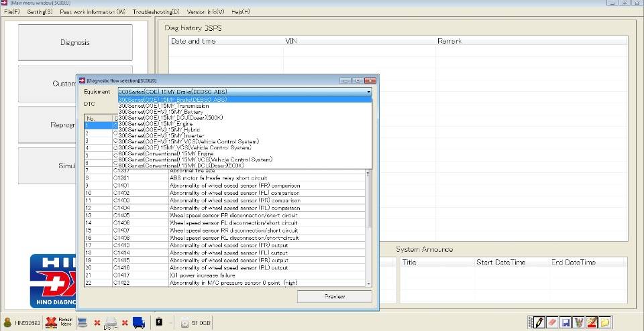Screen dimensions: 644x331
Task: Click the Date and time column header
Action: pyautogui.click(x=226, y=41)
